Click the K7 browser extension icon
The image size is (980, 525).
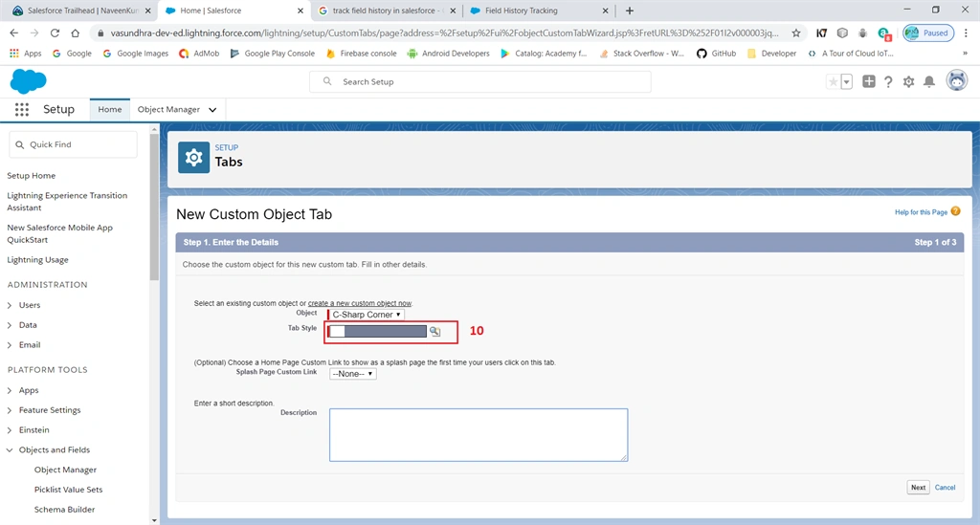(x=821, y=33)
